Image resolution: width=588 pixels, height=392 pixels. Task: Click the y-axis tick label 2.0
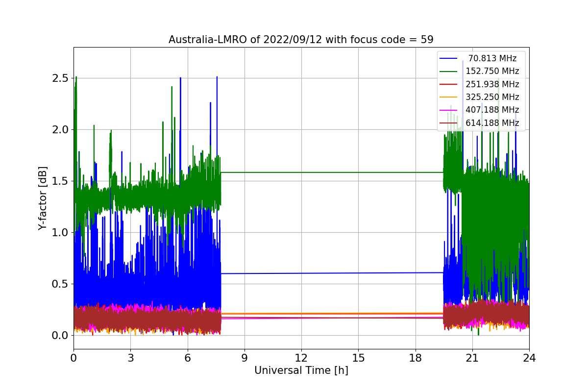click(61, 130)
